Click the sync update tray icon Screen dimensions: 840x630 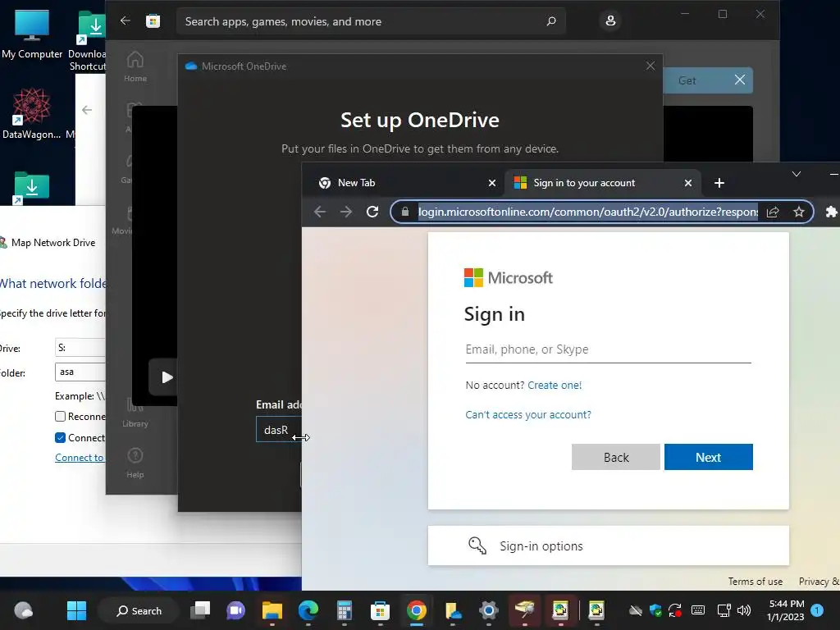click(x=675, y=610)
